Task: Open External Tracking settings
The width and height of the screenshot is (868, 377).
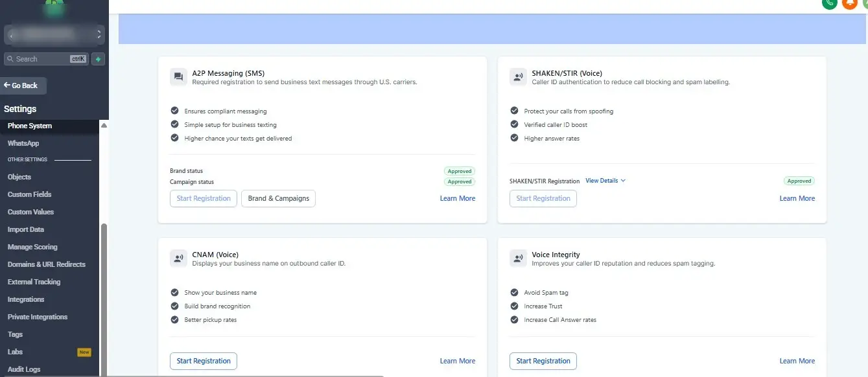Action: (x=34, y=282)
